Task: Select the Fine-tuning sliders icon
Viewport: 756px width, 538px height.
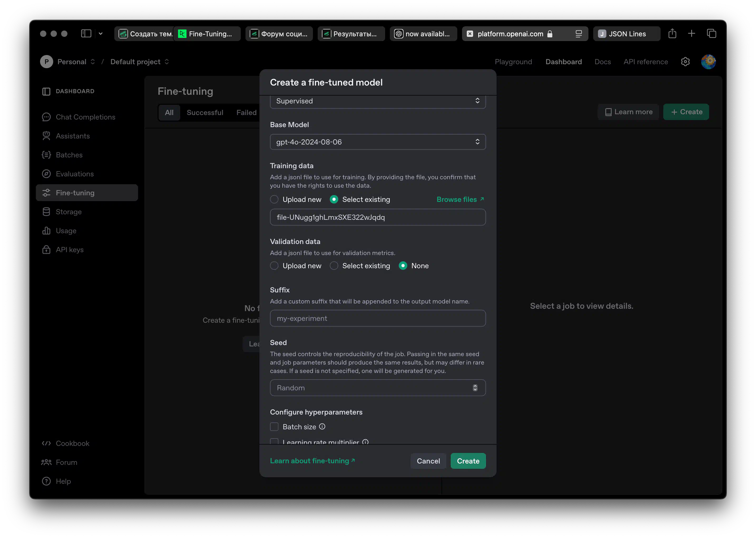Action: click(x=46, y=192)
